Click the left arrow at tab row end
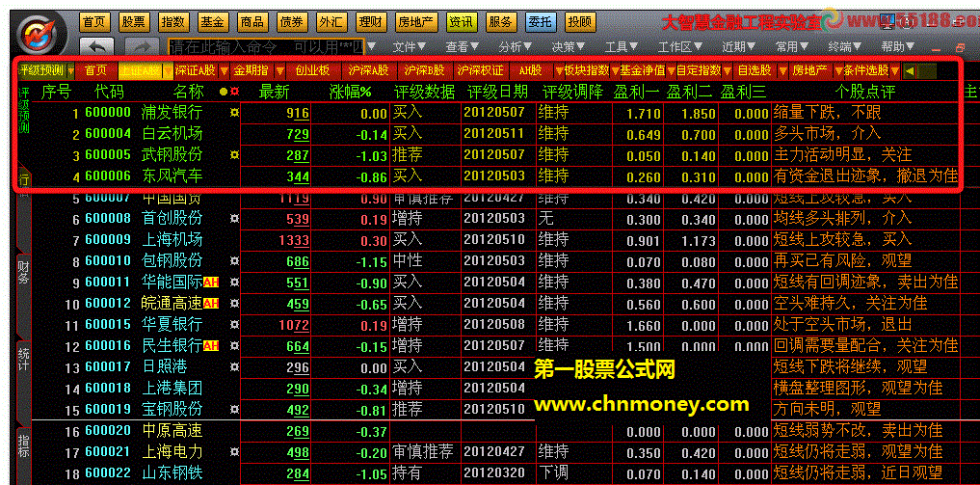This screenshot has height=485, width=980. [909, 70]
